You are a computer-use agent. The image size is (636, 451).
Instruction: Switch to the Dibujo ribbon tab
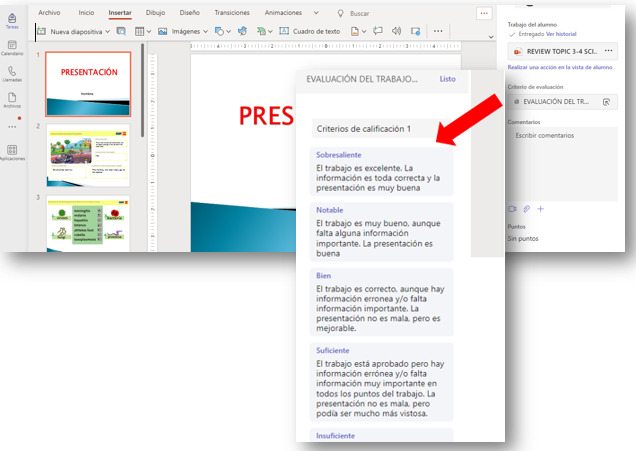[x=156, y=13]
